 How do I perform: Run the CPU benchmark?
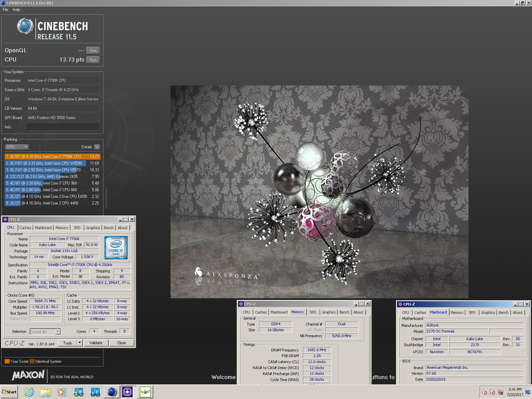[x=93, y=60]
